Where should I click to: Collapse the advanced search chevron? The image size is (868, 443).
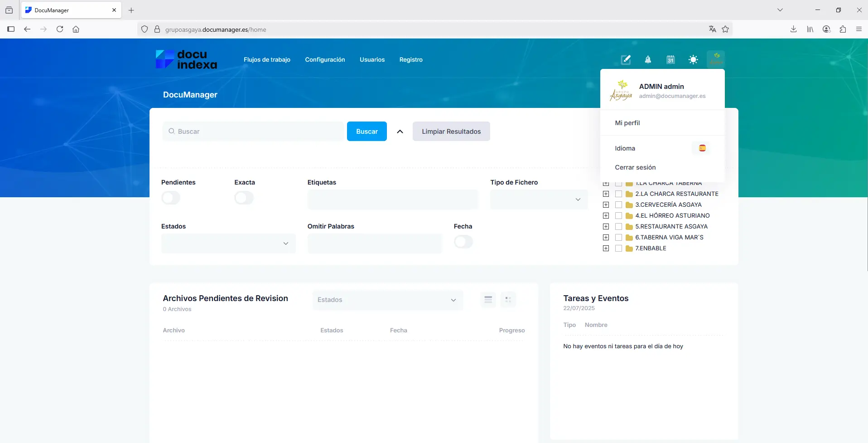point(400,131)
